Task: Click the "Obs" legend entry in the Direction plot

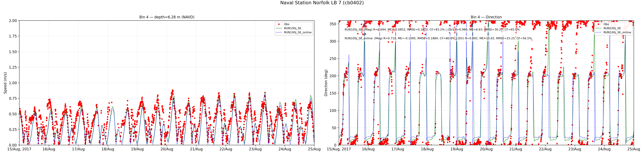Action: pos(606,24)
